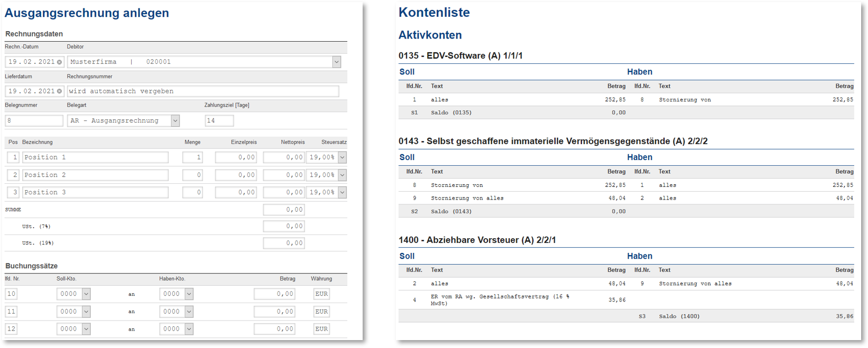Screen dimensions: 868x348
Task: Open Soll-Kto. dropdown in booking row 12
Action: [x=86, y=329]
